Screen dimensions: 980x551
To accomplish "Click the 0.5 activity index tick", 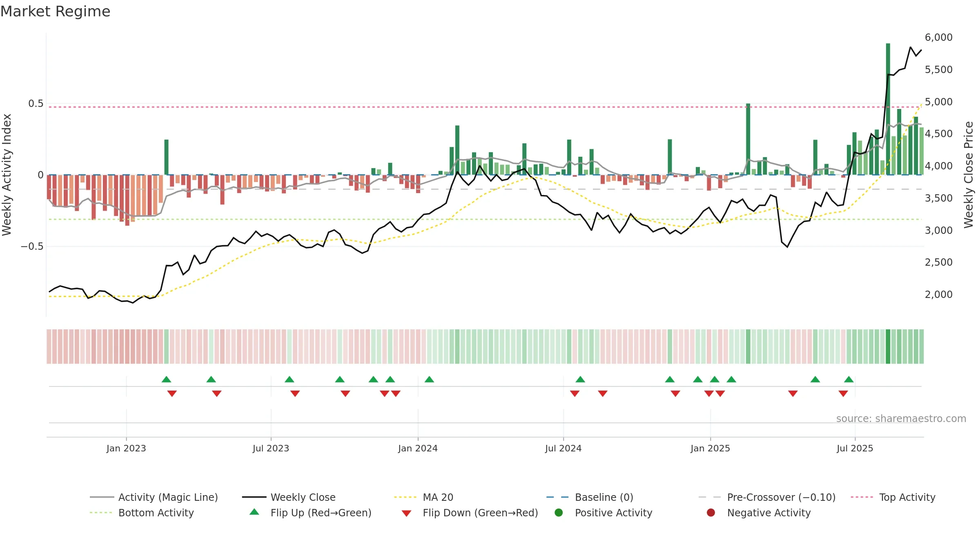I will pyautogui.click(x=36, y=104).
